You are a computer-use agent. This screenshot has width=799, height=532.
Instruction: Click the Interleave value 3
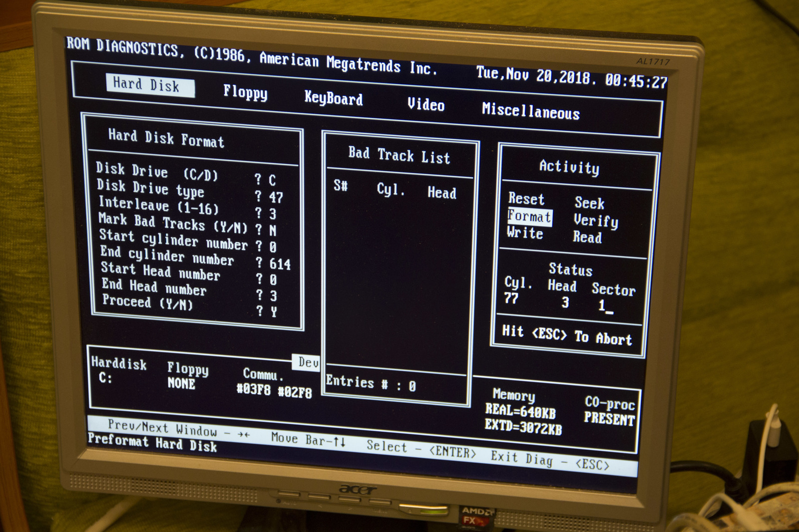tap(273, 214)
